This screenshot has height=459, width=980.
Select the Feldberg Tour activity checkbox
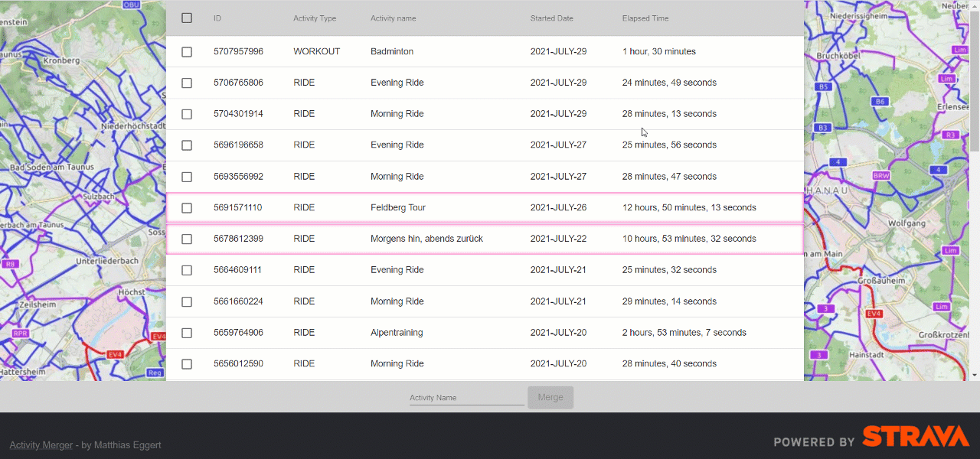click(x=187, y=208)
